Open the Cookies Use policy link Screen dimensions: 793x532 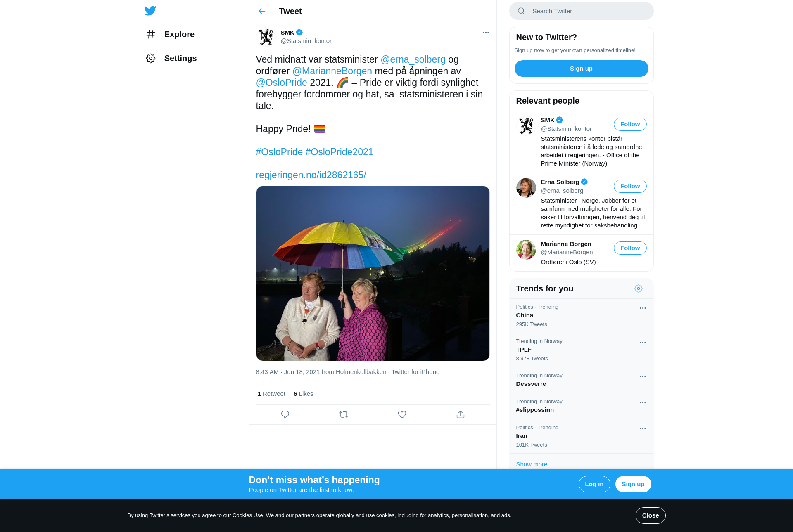click(x=247, y=515)
